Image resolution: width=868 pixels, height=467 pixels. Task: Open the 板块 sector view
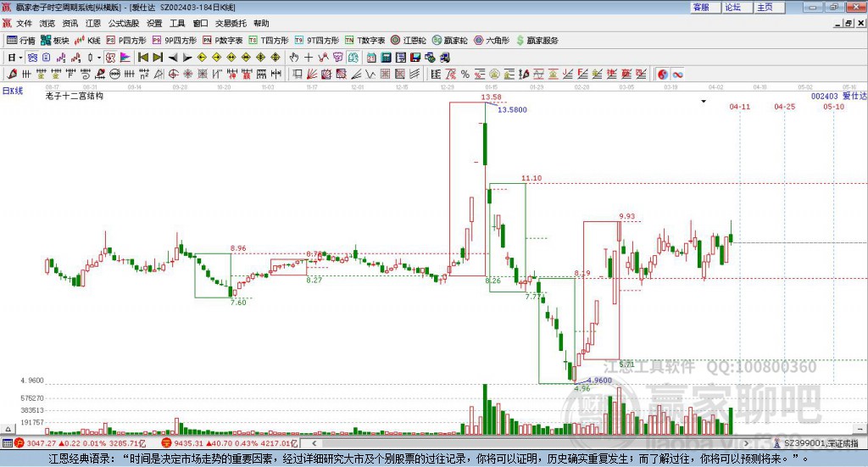55,41
